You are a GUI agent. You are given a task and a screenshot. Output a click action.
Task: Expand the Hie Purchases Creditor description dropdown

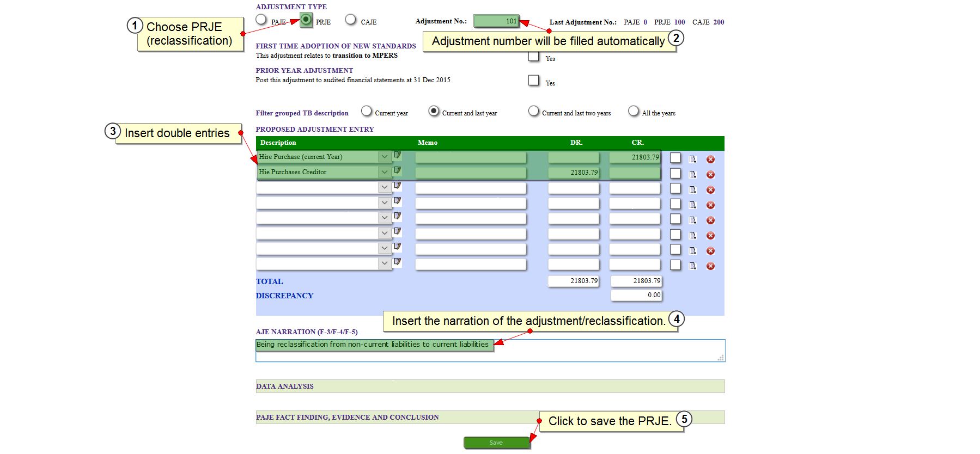[385, 172]
